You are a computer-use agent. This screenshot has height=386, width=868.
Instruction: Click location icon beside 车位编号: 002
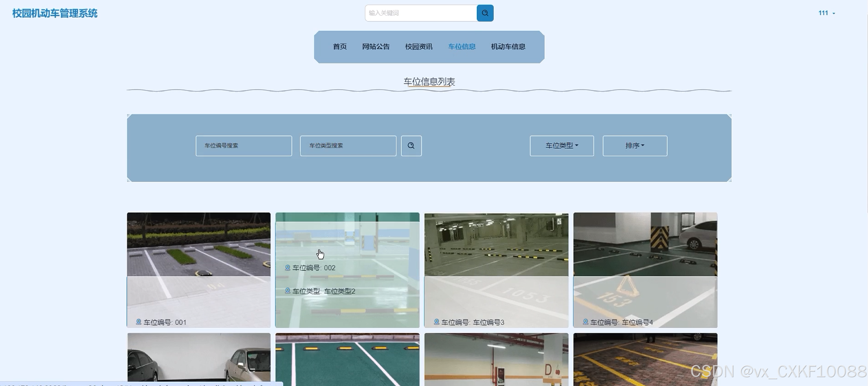pos(287,268)
